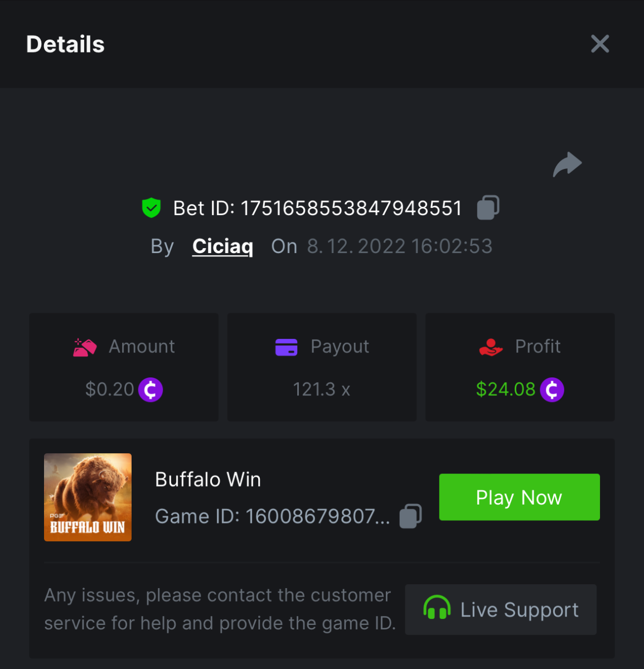Click the purple Payout card icon
Viewport: 644px width, 669px height.
pos(286,347)
